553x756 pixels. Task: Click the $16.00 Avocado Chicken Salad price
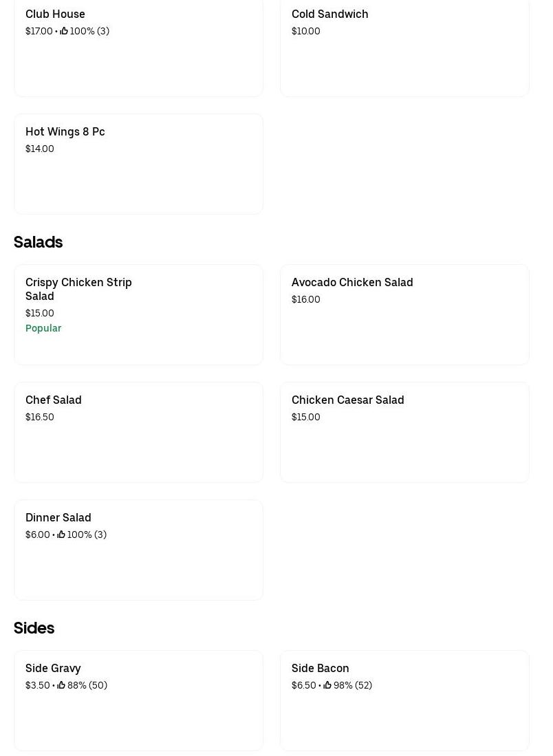coord(306,299)
